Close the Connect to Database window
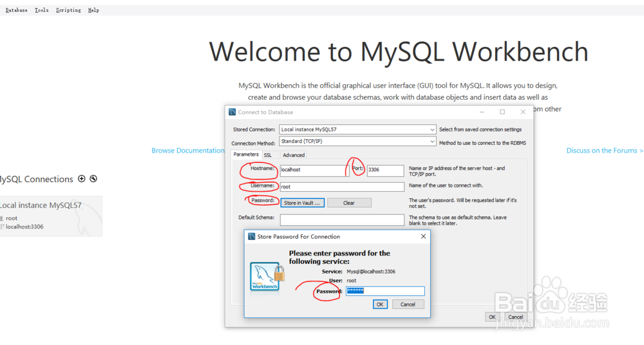The image size is (644, 345). [x=523, y=112]
